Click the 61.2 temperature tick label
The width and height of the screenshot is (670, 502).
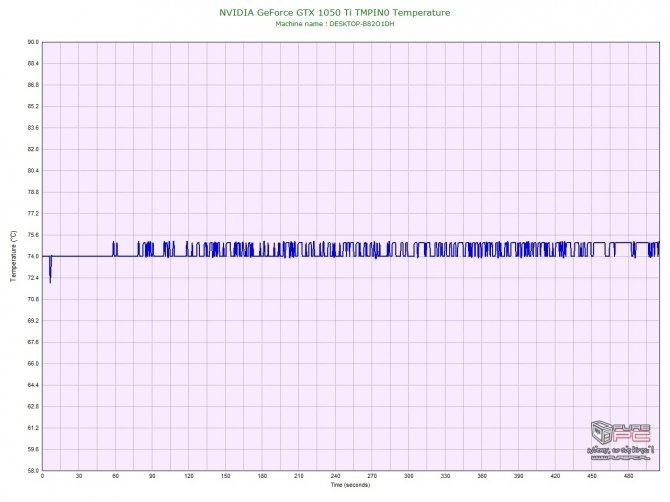[33, 428]
